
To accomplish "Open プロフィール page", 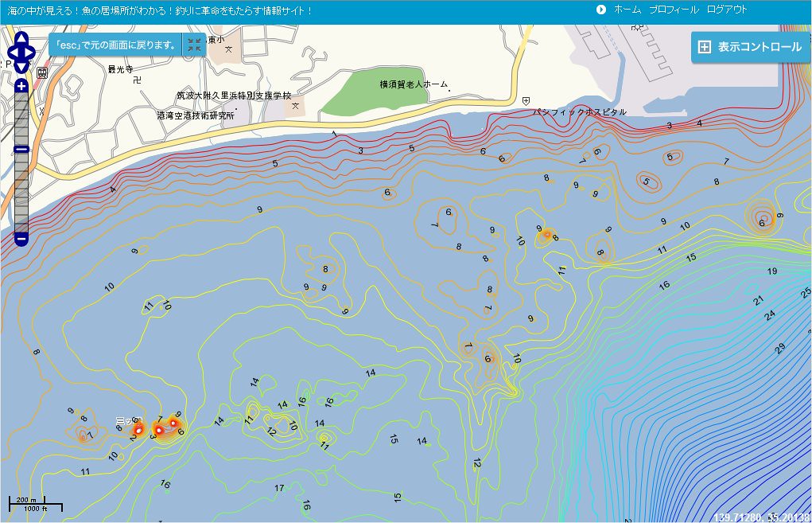I will 674,10.
